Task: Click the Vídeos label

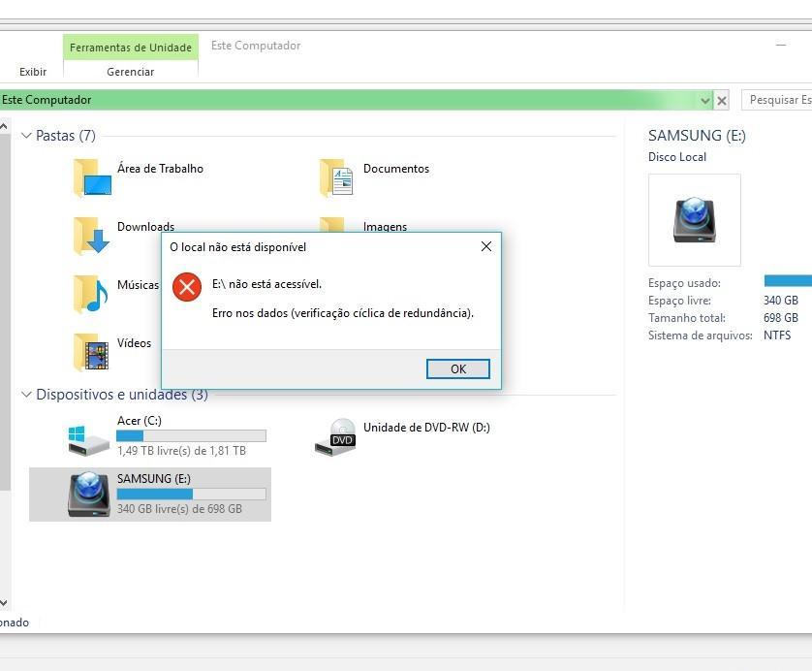Action: point(134,343)
